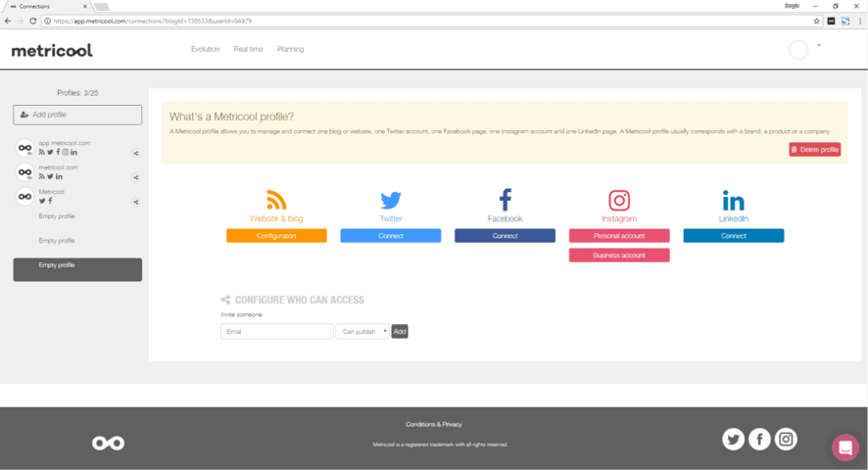Open the Planning menu

(291, 49)
